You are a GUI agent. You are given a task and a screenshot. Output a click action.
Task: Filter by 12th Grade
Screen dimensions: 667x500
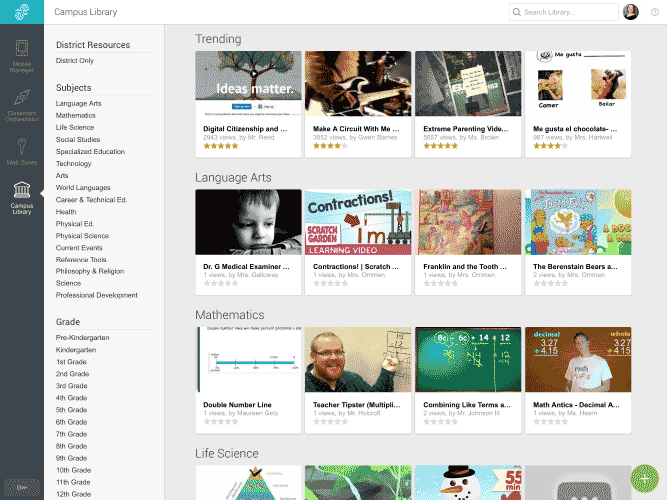[73, 494]
